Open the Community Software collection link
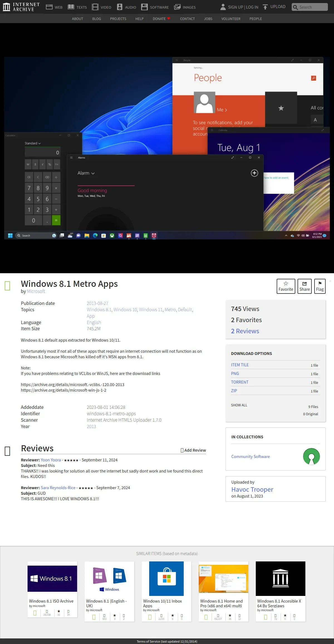 click(250, 457)
